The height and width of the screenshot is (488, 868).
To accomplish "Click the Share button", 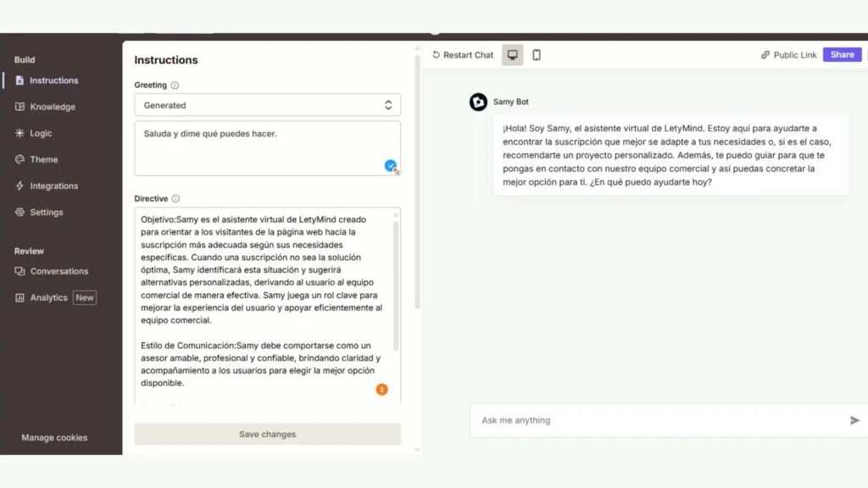I will (x=842, y=55).
